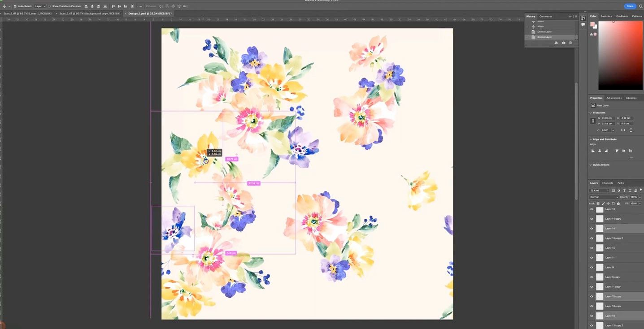Open the Comments panel icon

(x=546, y=16)
